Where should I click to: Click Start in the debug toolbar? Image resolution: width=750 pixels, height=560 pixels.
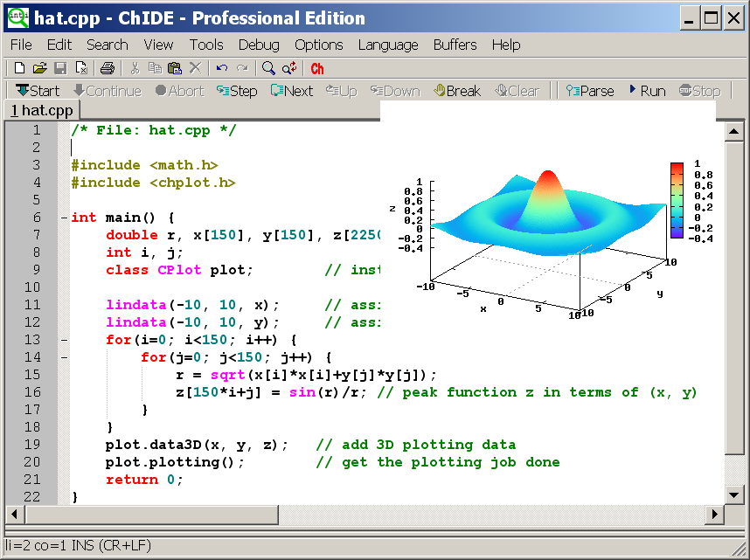click(x=38, y=90)
